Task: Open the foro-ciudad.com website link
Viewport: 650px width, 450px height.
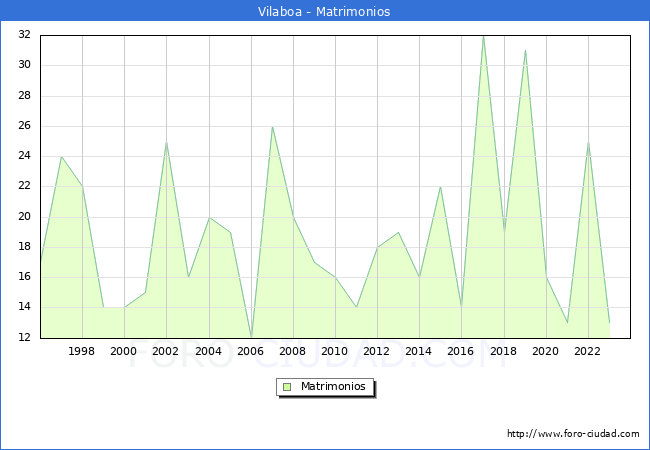Action: (x=573, y=434)
